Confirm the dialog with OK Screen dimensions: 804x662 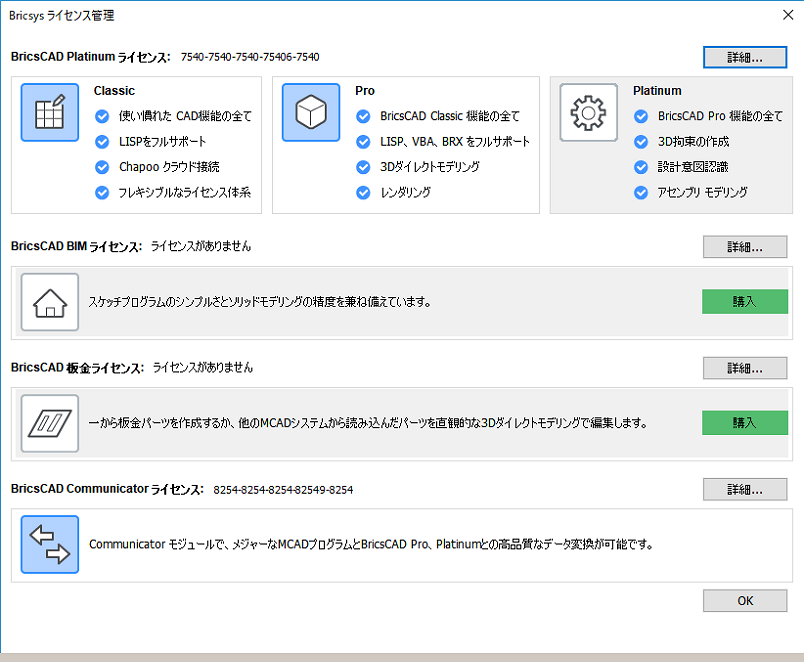pyautogui.click(x=745, y=600)
